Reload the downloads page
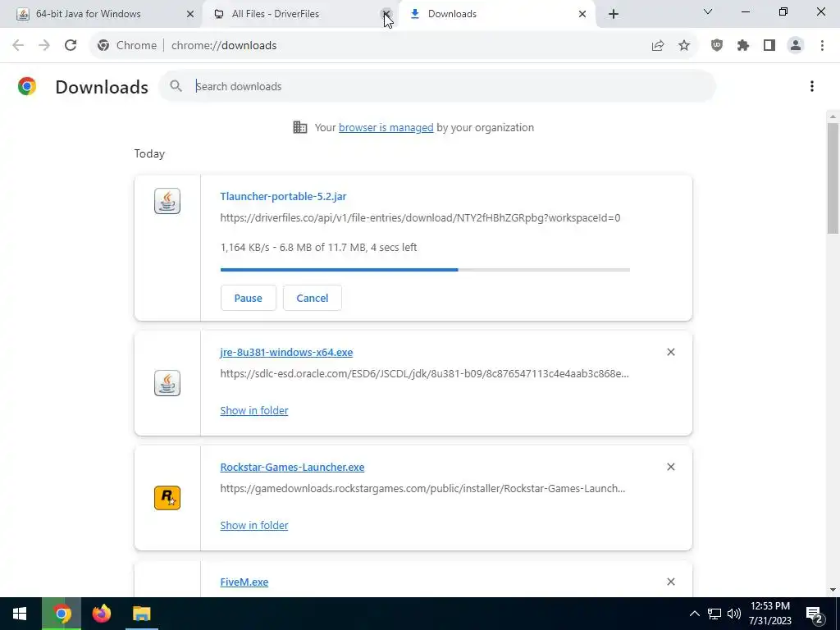This screenshot has height=630, width=840. [x=71, y=46]
